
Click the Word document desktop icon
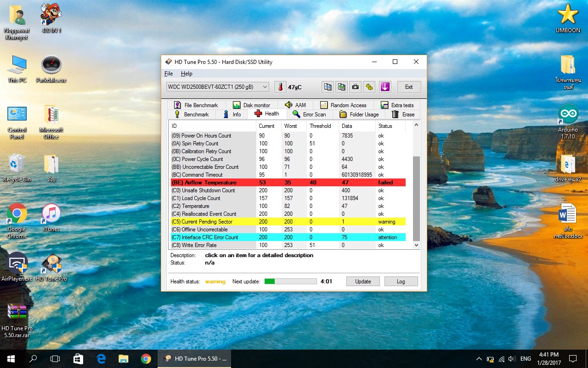[x=568, y=221]
